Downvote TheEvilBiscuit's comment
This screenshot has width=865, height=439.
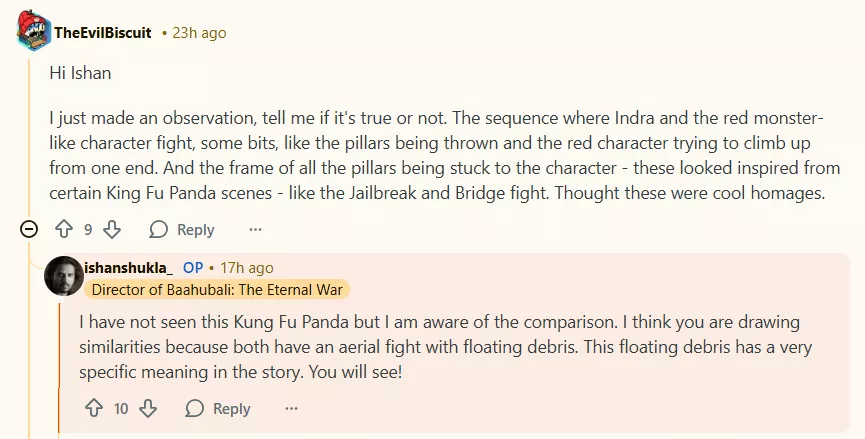pos(112,230)
